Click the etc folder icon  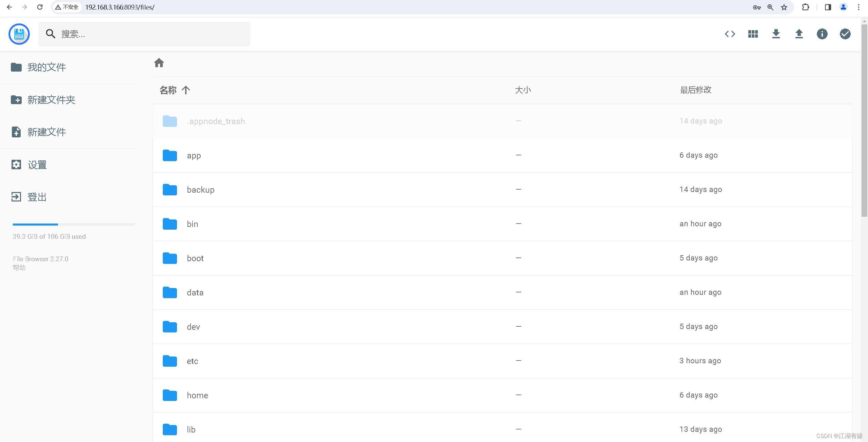click(x=170, y=361)
